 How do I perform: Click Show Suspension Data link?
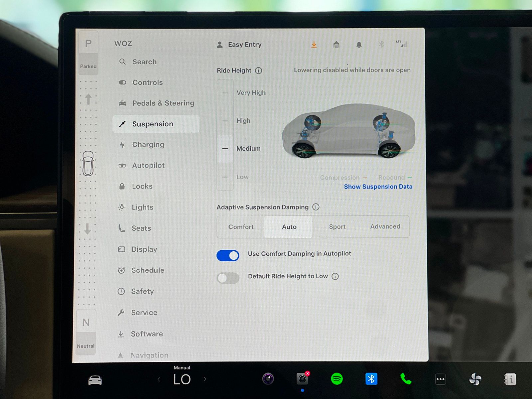[378, 187]
